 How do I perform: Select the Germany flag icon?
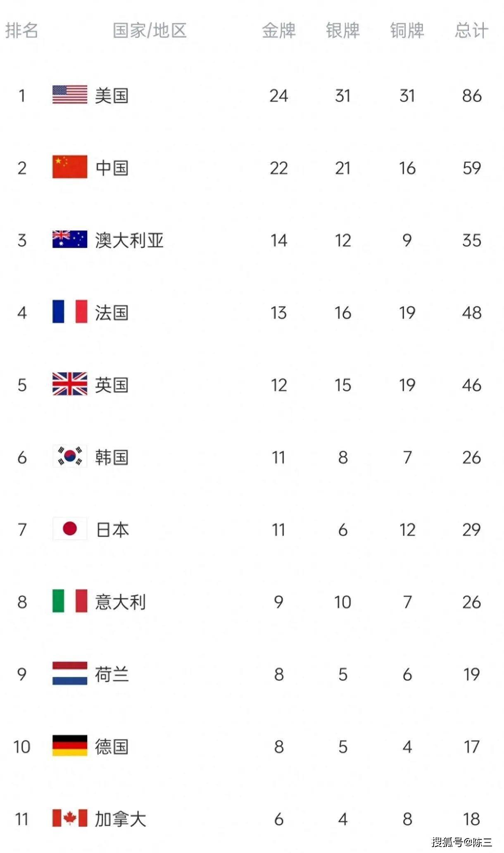[70, 745]
